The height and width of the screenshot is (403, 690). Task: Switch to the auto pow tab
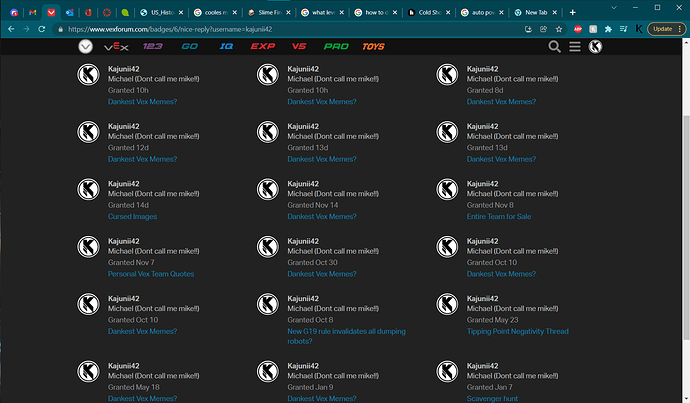pos(483,12)
